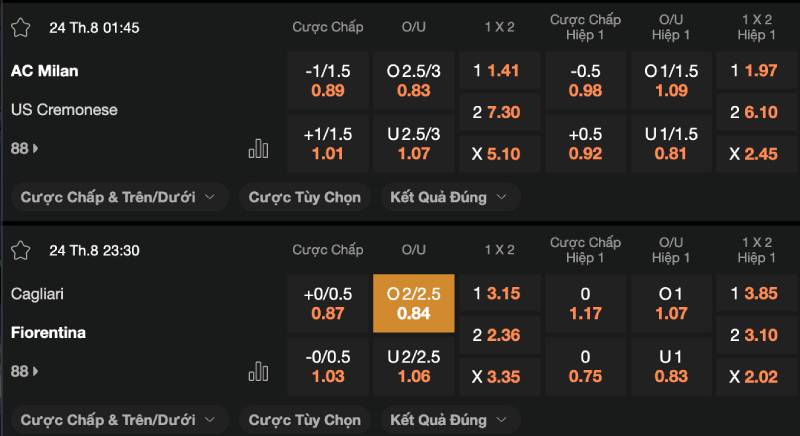Favorite the AC Milan match star

(x=21, y=27)
